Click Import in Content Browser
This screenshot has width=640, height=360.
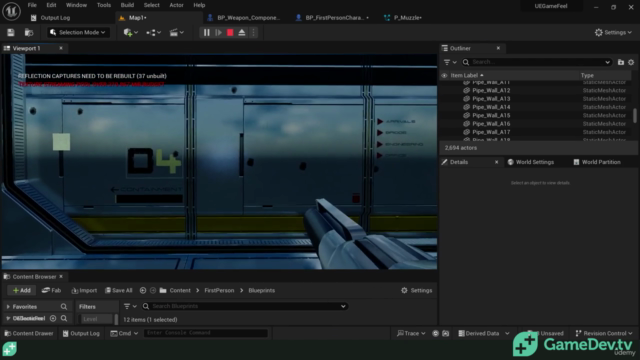pyautogui.click(x=84, y=290)
